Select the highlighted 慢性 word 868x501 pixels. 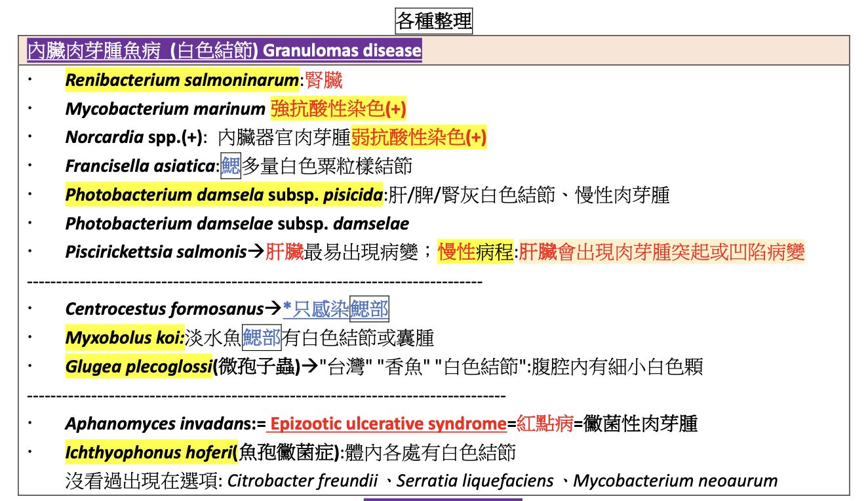pyautogui.click(x=457, y=252)
